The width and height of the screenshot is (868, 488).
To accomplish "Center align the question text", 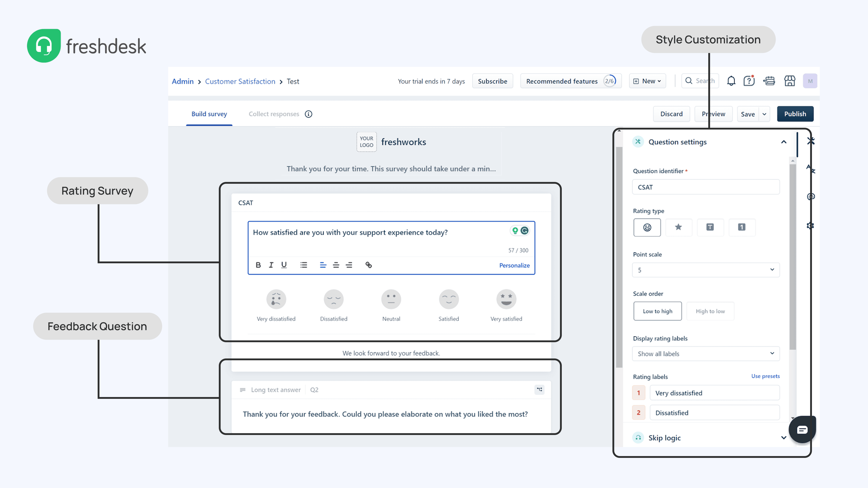I will click(336, 265).
